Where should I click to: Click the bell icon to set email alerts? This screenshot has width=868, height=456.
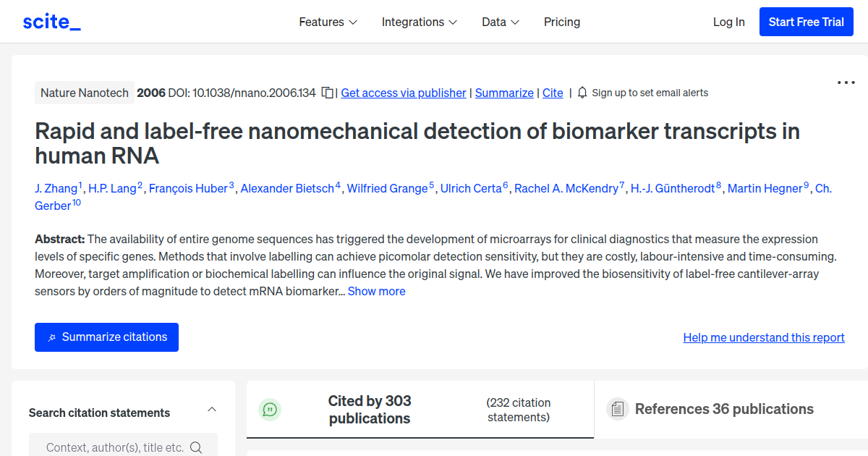click(x=582, y=93)
